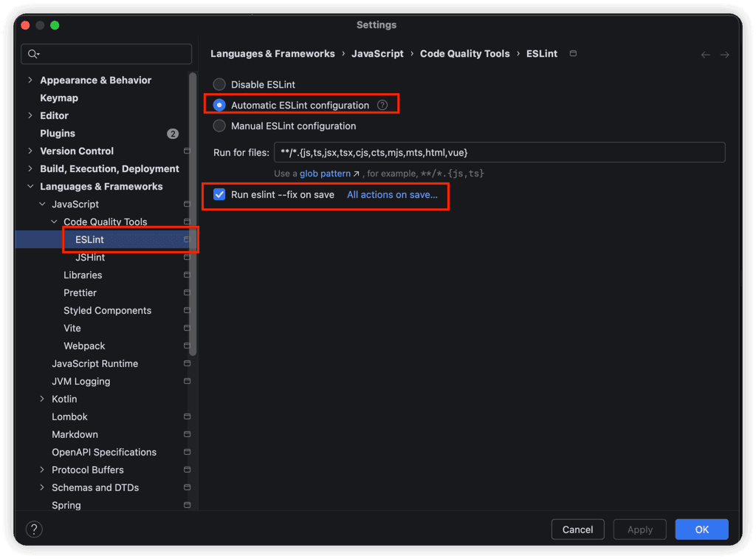The height and width of the screenshot is (559, 756).
Task: Select JSHint in settings tree
Action: tap(89, 258)
